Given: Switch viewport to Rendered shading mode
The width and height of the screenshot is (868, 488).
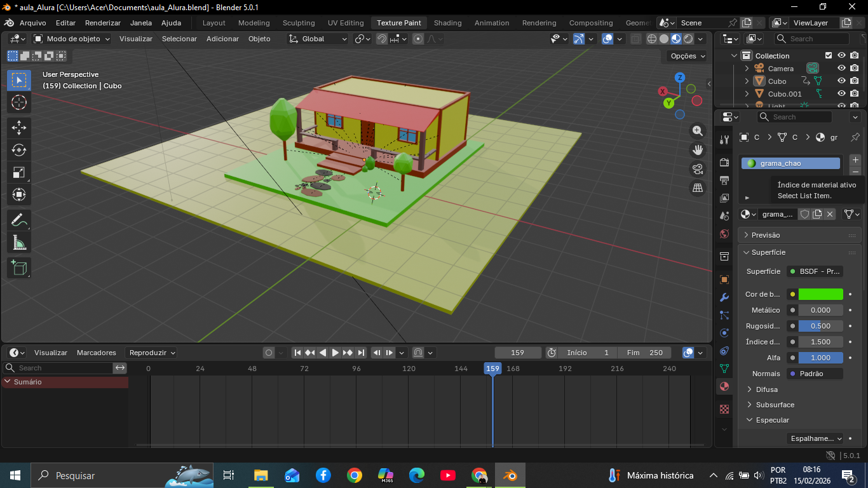Looking at the screenshot, I should tap(688, 39).
